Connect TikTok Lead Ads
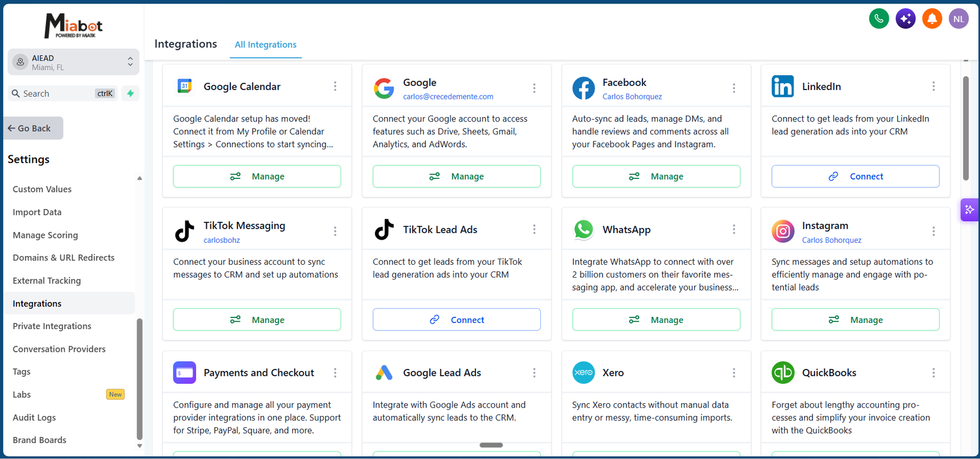Screen dimensions: 980x459 click(457, 320)
